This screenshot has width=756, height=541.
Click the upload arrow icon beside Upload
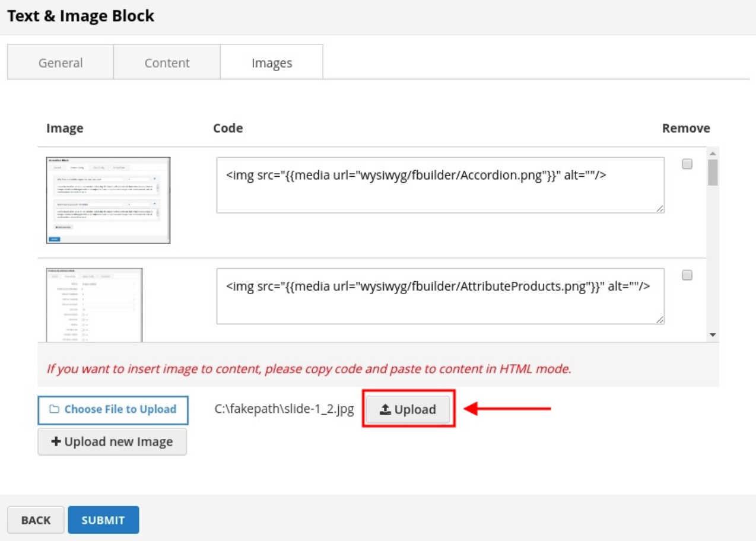pyautogui.click(x=386, y=409)
